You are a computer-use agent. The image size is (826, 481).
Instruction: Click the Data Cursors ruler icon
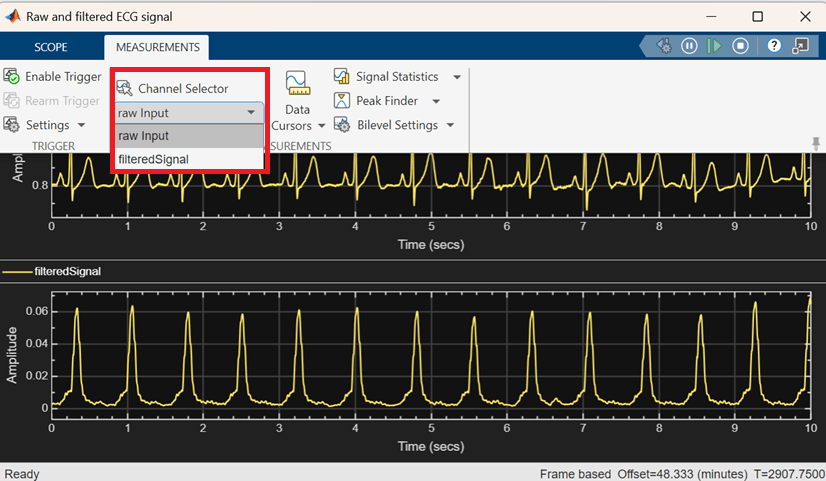coord(296,82)
